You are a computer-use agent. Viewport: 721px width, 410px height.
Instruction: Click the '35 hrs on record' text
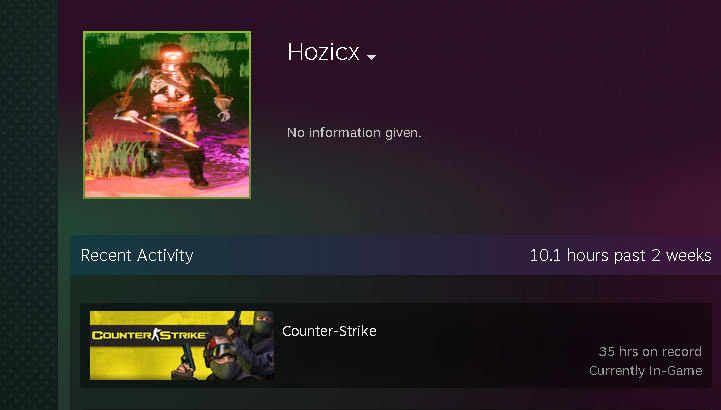click(650, 352)
